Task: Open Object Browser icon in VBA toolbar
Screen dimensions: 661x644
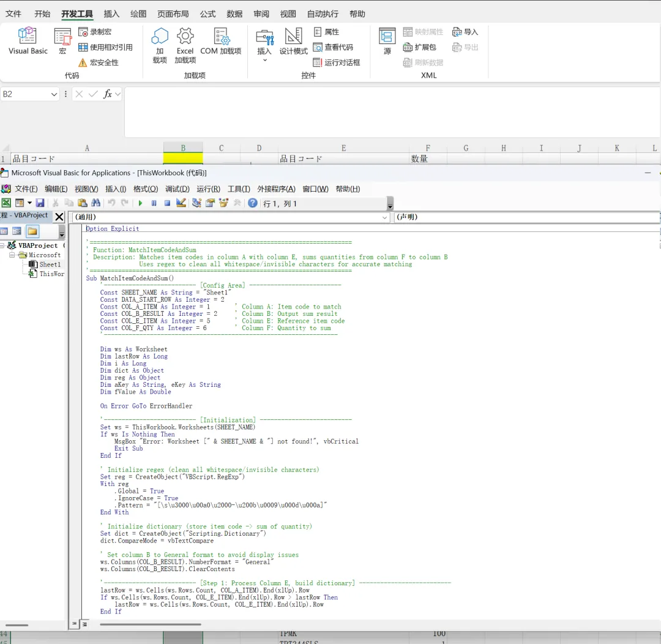Action: tap(223, 203)
